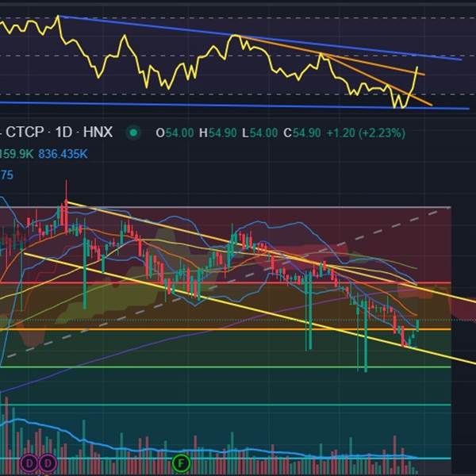Click the close price value C54.90

[x=302, y=133]
